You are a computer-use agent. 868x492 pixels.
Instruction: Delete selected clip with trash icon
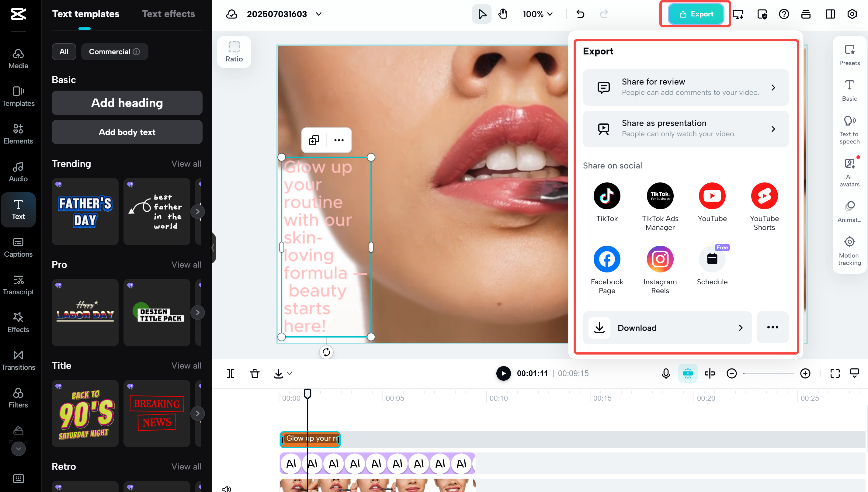pyautogui.click(x=255, y=373)
